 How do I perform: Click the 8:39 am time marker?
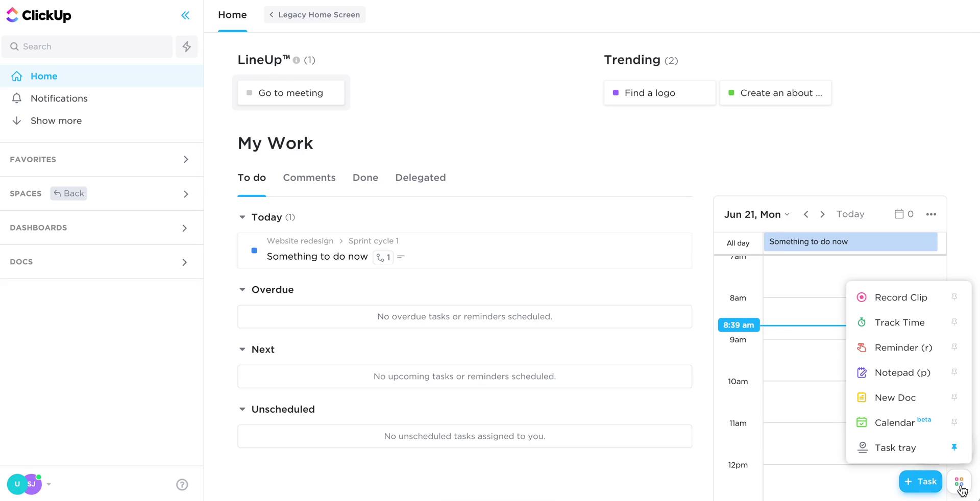[x=739, y=325]
